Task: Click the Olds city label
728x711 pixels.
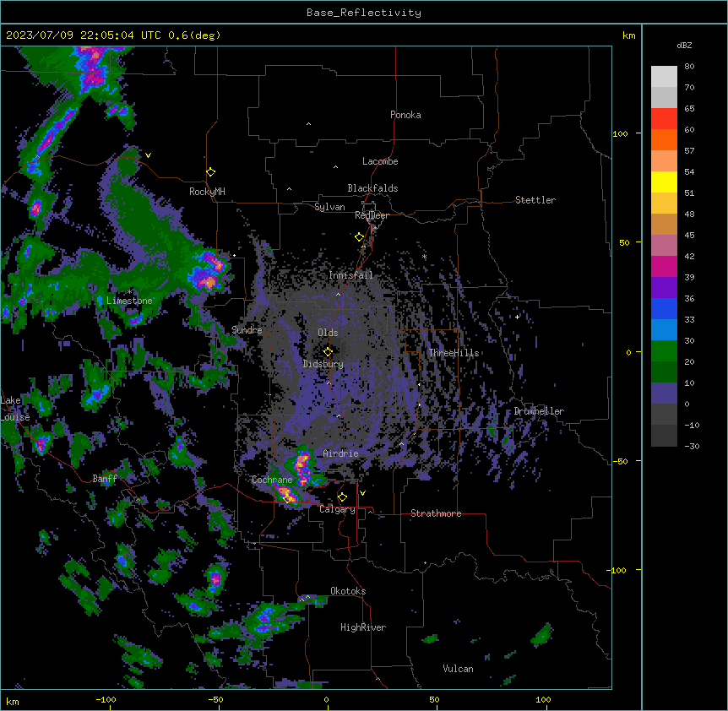Action: 328,333
